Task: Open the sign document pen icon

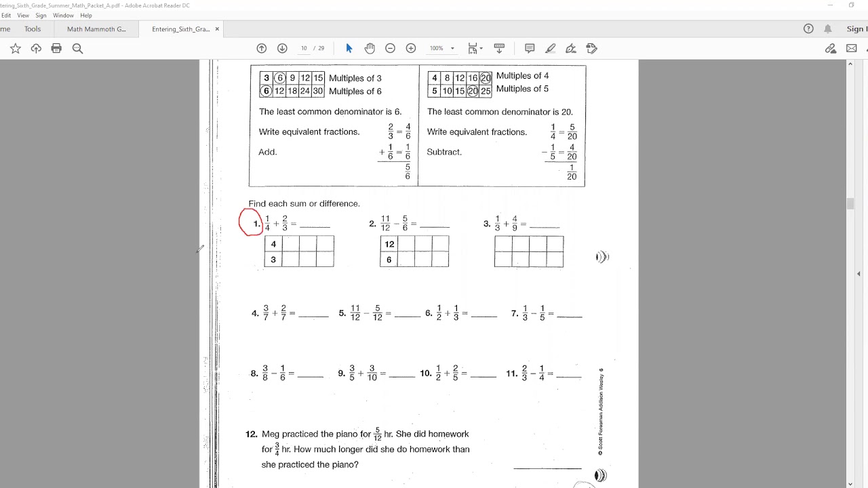Action: click(x=571, y=48)
